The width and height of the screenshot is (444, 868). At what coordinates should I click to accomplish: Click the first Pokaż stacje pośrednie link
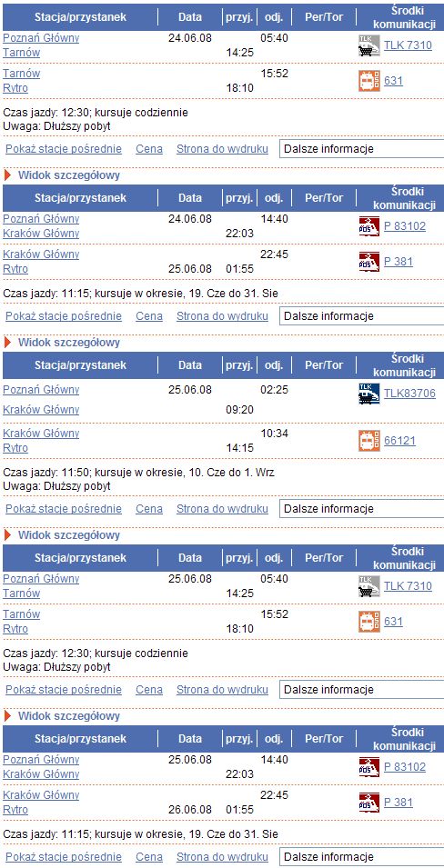[64, 149]
